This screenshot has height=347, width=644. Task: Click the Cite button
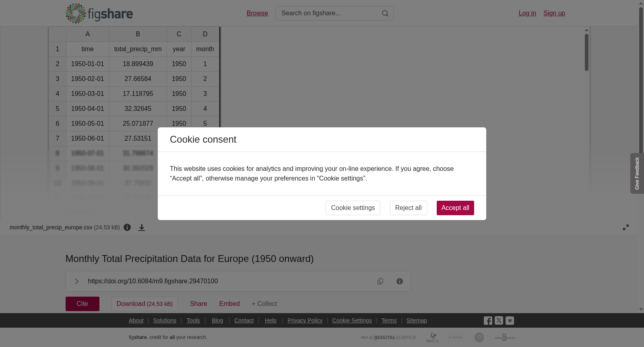click(x=83, y=304)
